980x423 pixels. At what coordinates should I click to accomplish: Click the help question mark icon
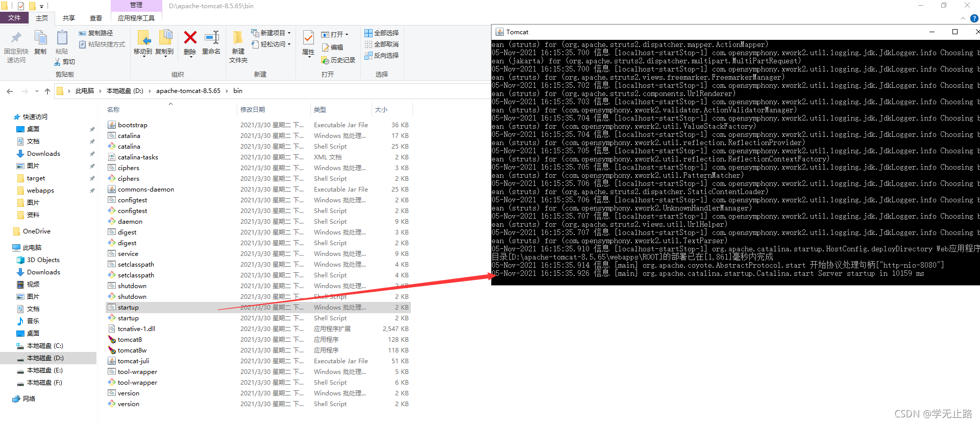click(x=974, y=19)
